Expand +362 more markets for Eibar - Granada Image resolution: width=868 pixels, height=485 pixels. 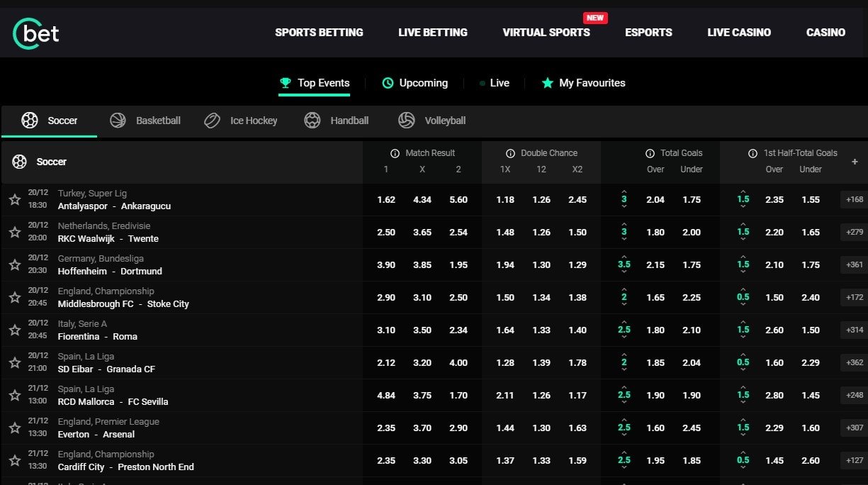(854, 363)
